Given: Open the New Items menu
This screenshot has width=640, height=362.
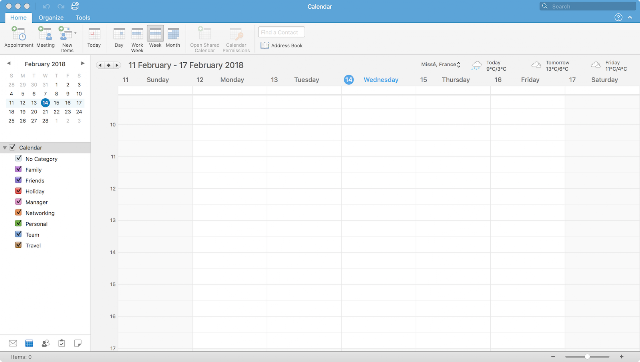Looking at the screenshot, I should coord(67,38).
